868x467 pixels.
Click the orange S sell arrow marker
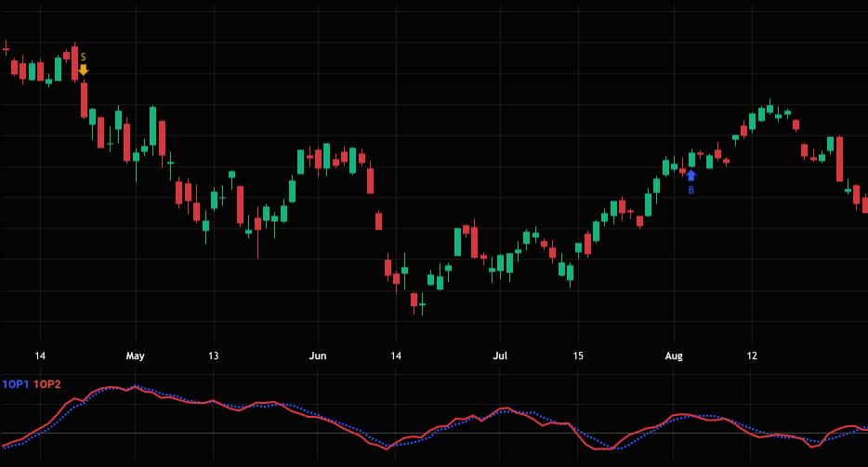point(83,70)
